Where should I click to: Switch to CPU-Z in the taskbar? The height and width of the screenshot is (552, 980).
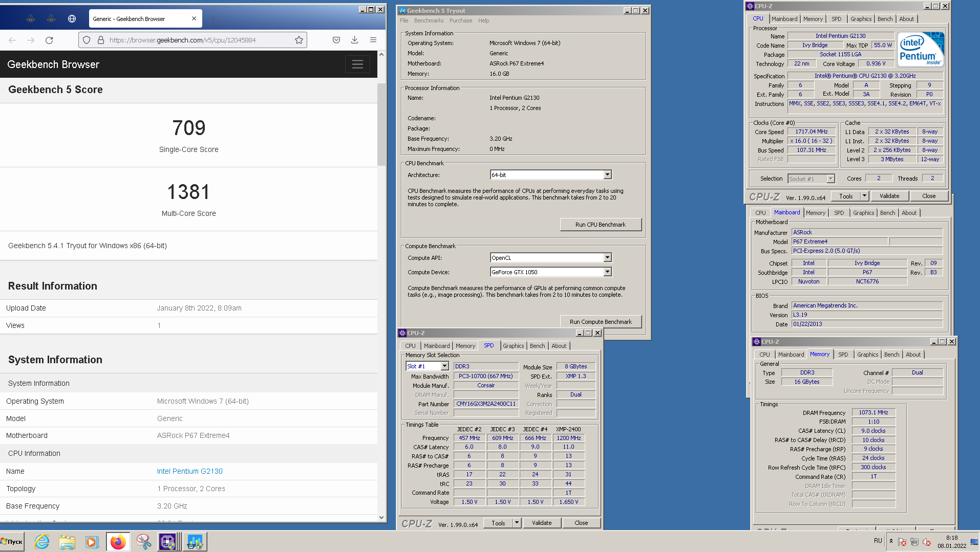click(x=168, y=542)
